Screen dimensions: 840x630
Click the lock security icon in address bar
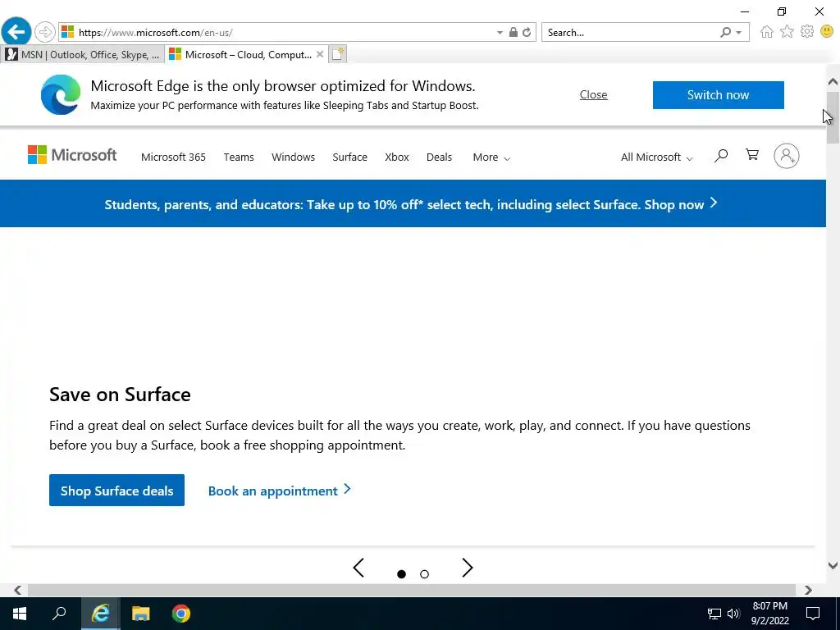click(514, 32)
